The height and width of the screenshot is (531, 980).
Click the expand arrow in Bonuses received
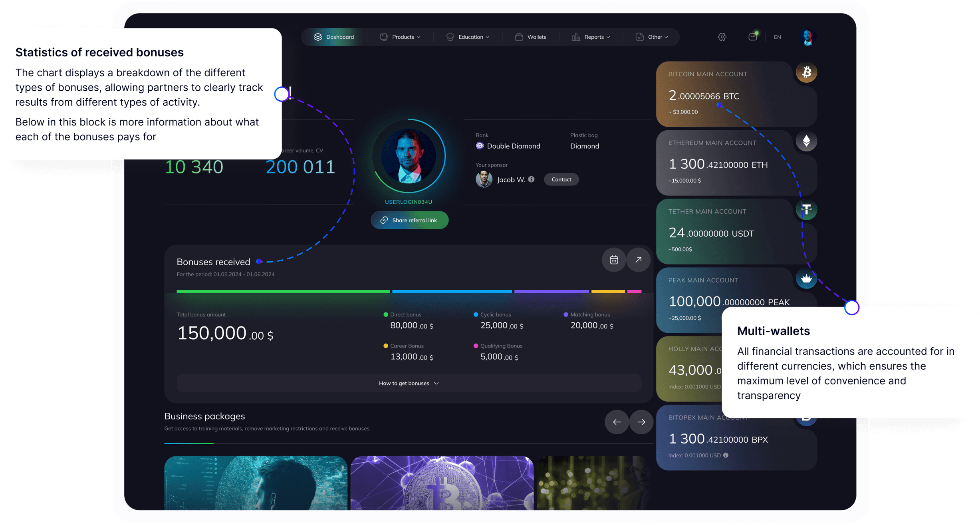(x=638, y=260)
